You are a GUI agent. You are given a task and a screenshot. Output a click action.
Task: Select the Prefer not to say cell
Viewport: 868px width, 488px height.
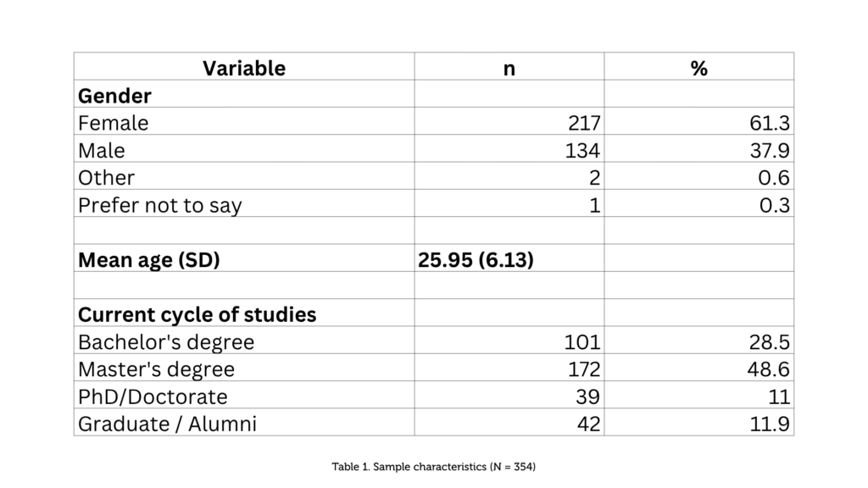coord(244,203)
